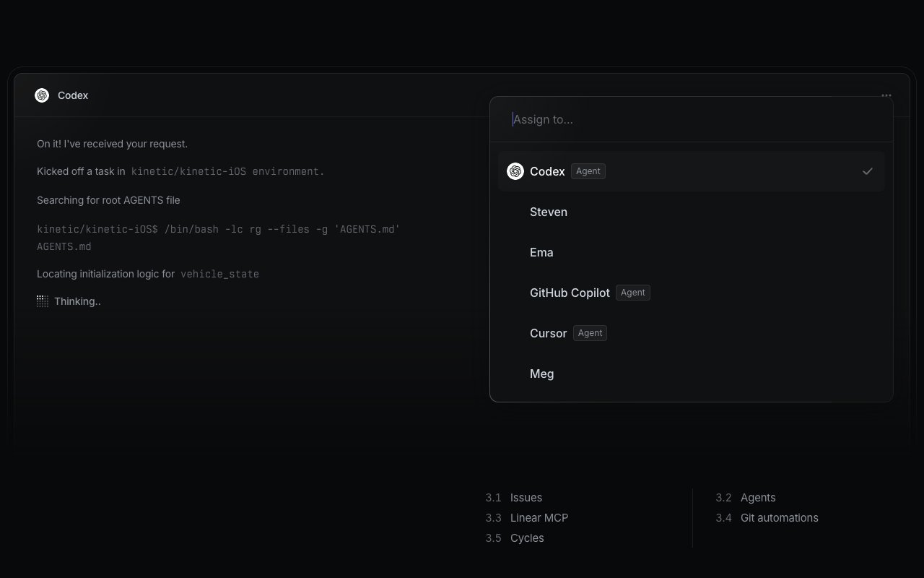
Task: Click the Codex logo in the panel header
Action: [x=42, y=95]
